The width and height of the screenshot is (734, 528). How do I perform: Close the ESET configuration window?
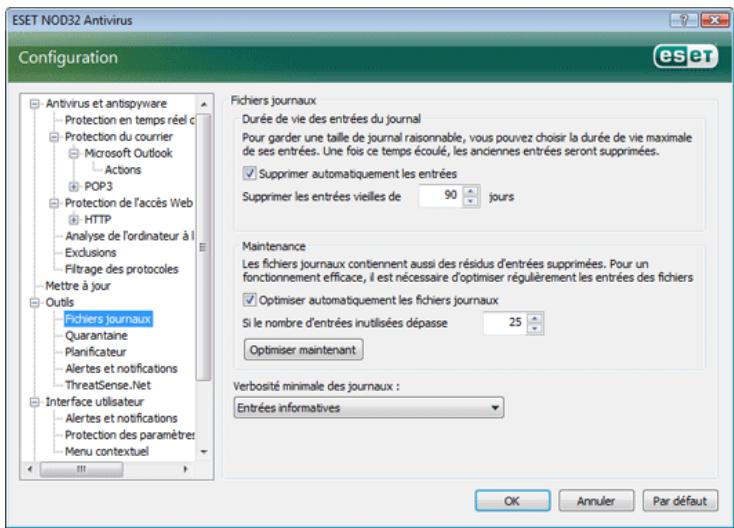pyautogui.click(x=714, y=20)
